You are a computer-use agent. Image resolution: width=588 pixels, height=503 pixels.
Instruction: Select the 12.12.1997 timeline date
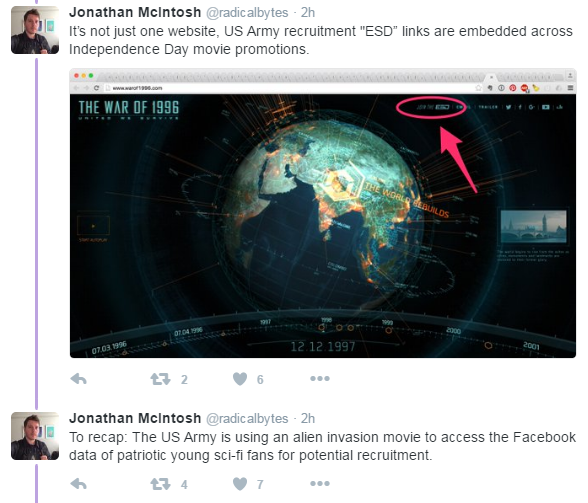[x=323, y=346]
